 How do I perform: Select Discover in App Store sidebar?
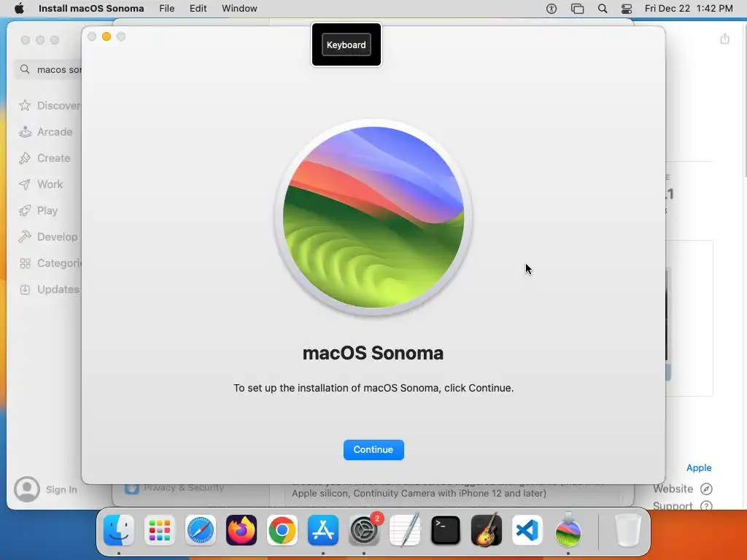tap(49, 105)
